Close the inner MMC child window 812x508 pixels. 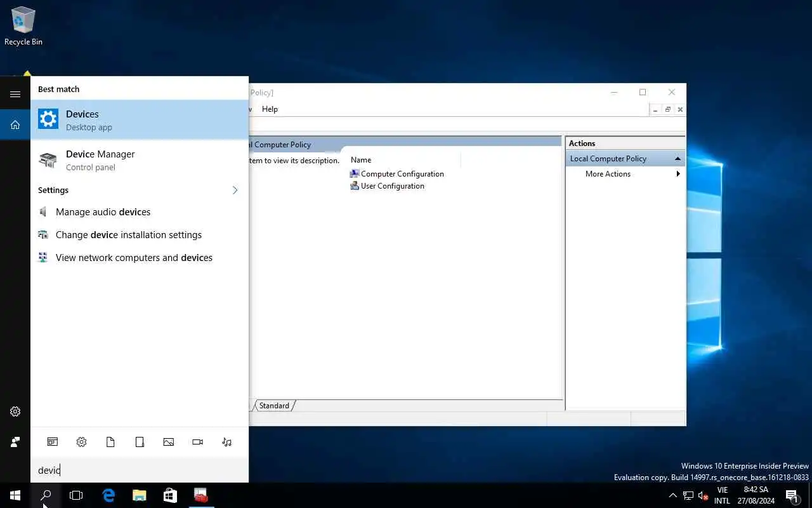pyautogui.click(x=680, y=110)
